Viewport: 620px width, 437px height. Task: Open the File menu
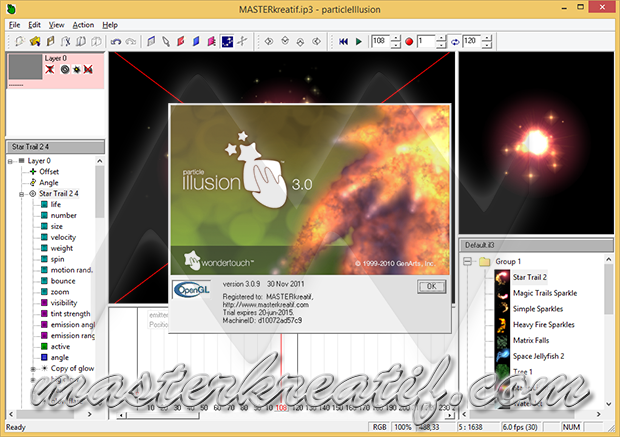click(x=14, y=25)
